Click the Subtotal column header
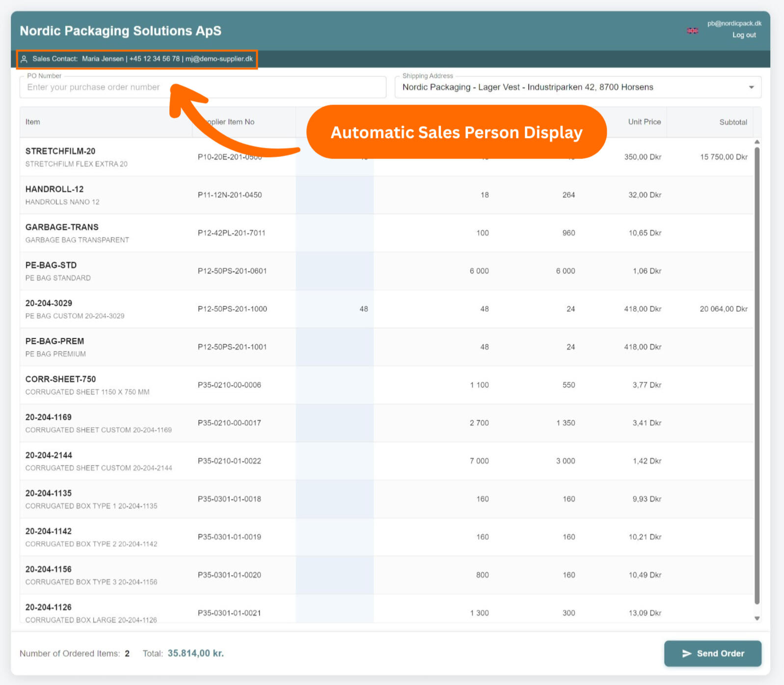Viewport: 784px width, 685px height. [732, 122]
